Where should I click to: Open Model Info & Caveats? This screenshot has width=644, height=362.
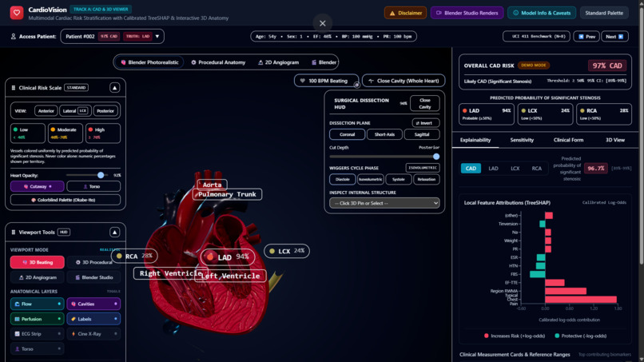542,13
